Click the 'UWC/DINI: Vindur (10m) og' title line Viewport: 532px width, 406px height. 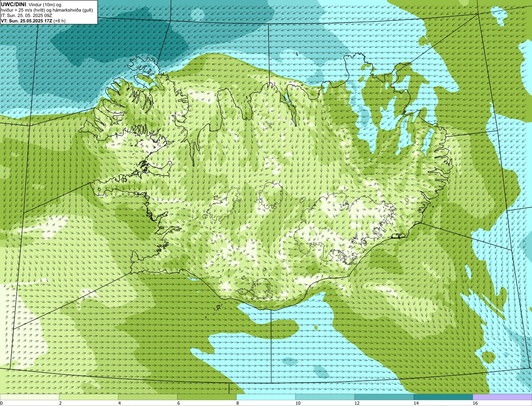[31, 4]
